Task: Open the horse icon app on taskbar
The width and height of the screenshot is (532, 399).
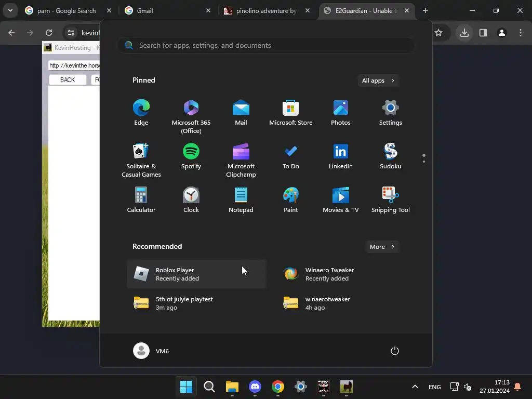Action: pos(347,387)
